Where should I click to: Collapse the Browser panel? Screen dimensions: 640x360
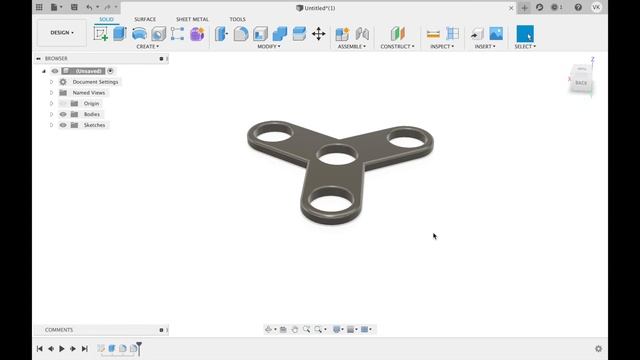click(38, 59)
